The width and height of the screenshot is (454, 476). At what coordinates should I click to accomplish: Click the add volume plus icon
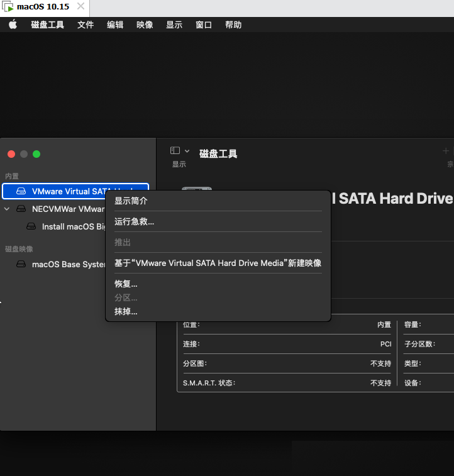pyautogui.click(x=445, y=151)
